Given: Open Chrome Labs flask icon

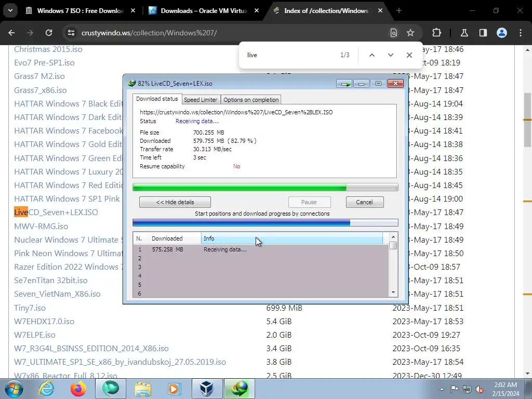Looking at the screenshot, I should 464,33.
